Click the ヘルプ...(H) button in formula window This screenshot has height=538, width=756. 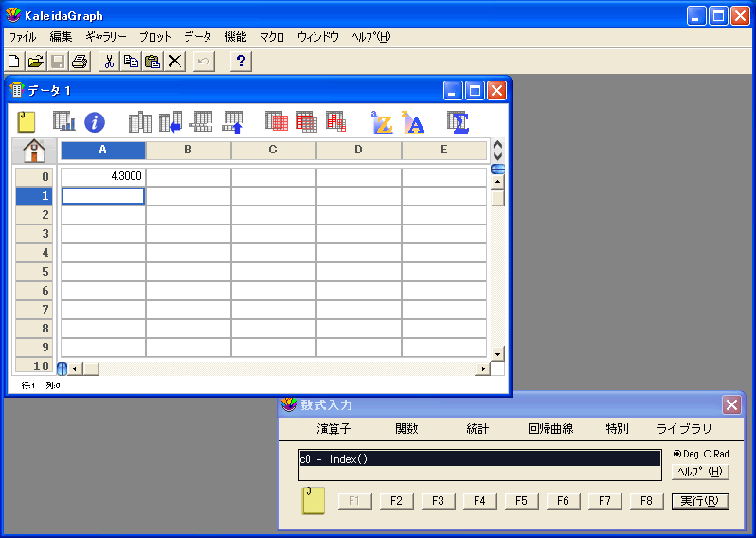(x=700, y=472)
